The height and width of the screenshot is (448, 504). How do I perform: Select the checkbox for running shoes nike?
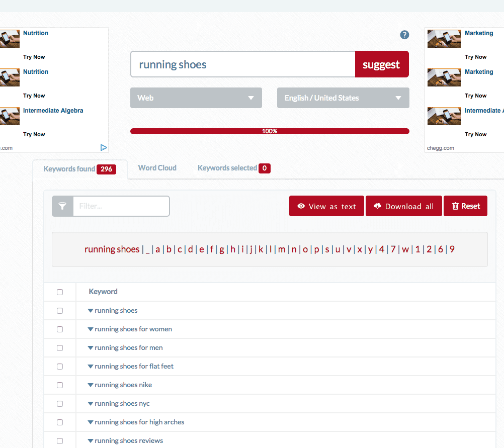pos(60,385)
